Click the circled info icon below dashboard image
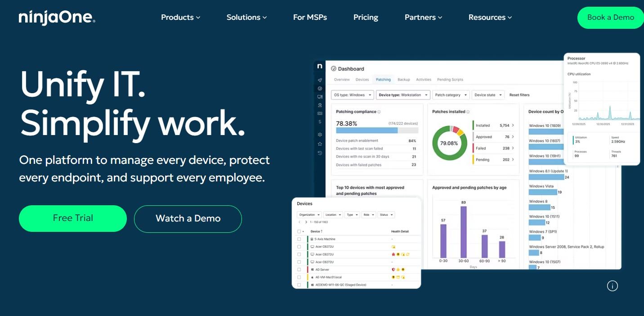Screen dimensions: 644x316 point(613,286)
